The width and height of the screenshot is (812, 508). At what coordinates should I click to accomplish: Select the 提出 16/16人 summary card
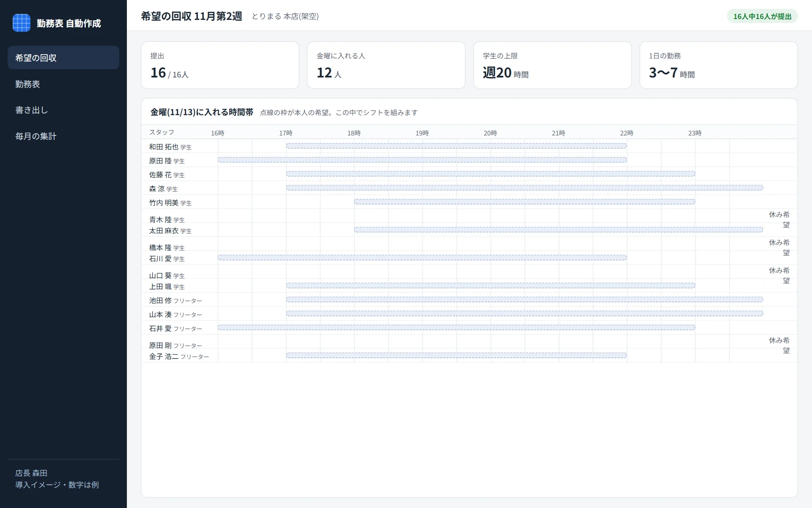click(x=220, y=65)
